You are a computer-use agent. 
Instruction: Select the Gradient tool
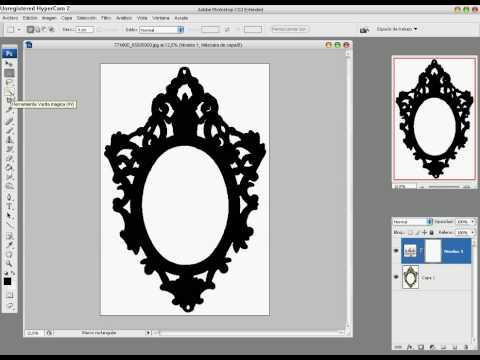pos(9,168)
